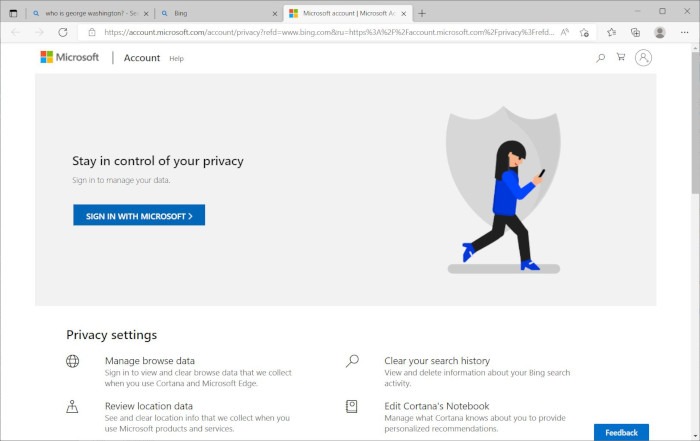Open the Account nav item
This screenshot has height=441, width=700.
(142, 58)
